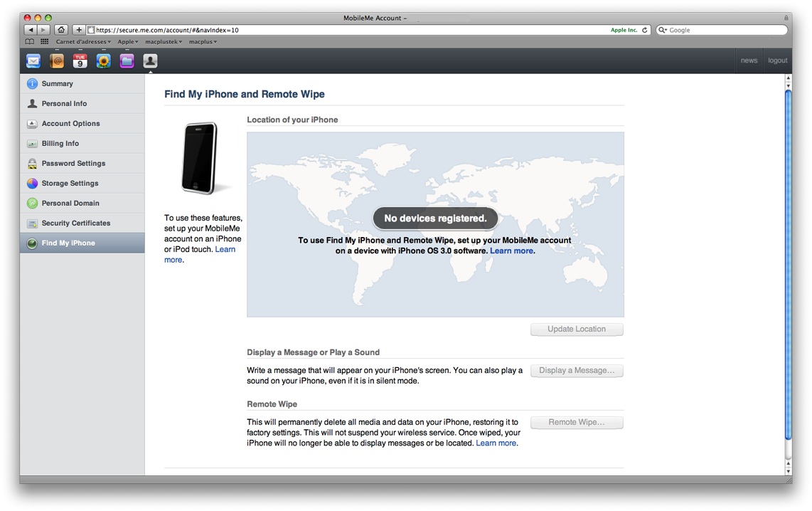Image resolution: width=812 pixels, height=511 pixels.
Task: Expand the macplustek bookmarks menu
Action: [164, 41]
